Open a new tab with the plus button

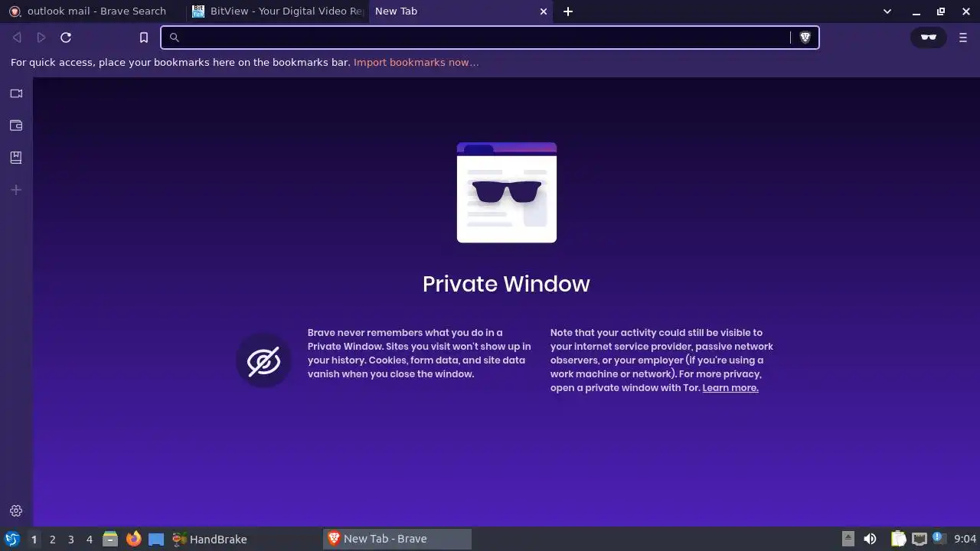coord(568,11)
